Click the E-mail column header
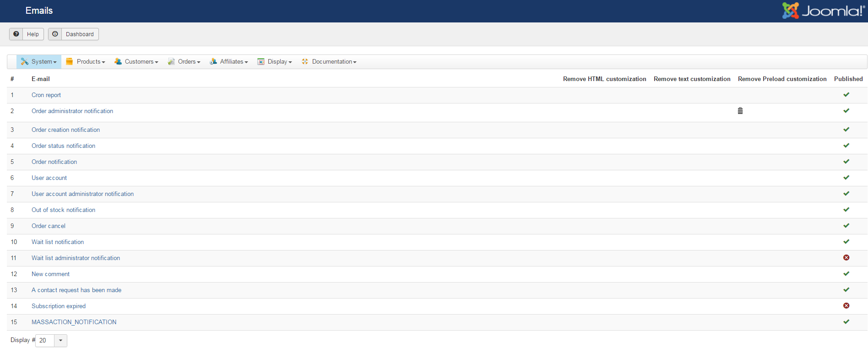The width and height of the screenshot is (868, 348). pos(41,79)
